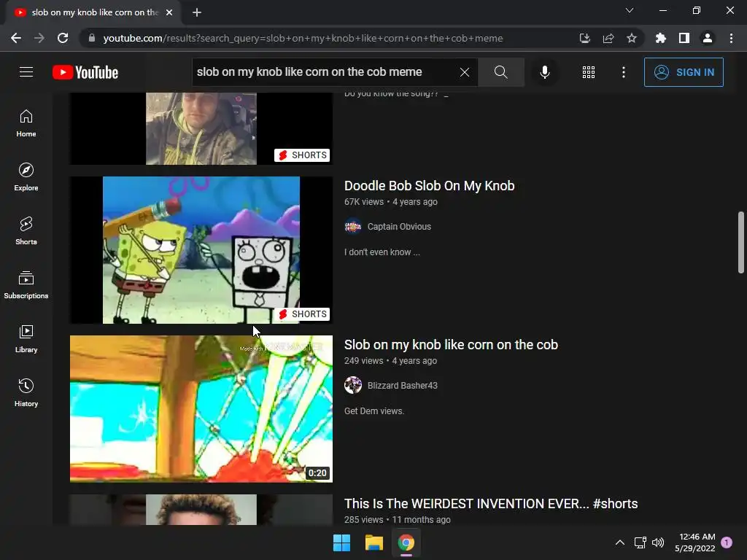Viewport: 747px width, 560px height.
Task: Open Slob on my knob like corn title
Action: [451, 345]
